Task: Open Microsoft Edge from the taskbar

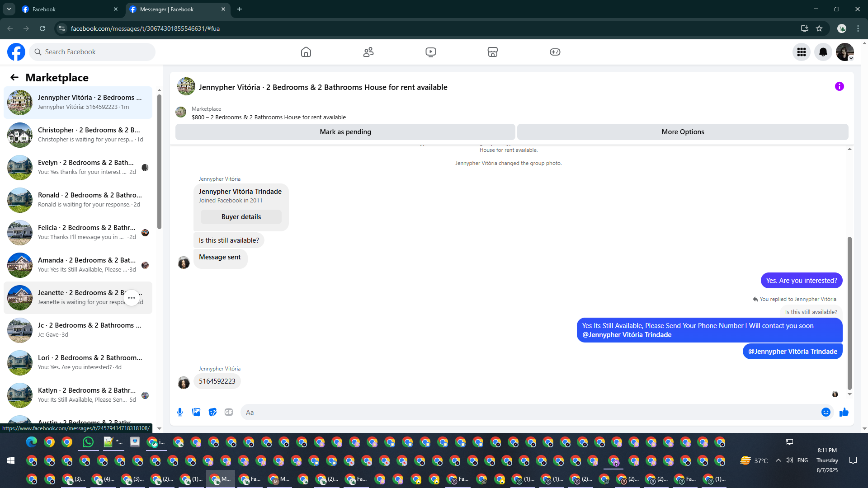Action: (x=32, y=442)
